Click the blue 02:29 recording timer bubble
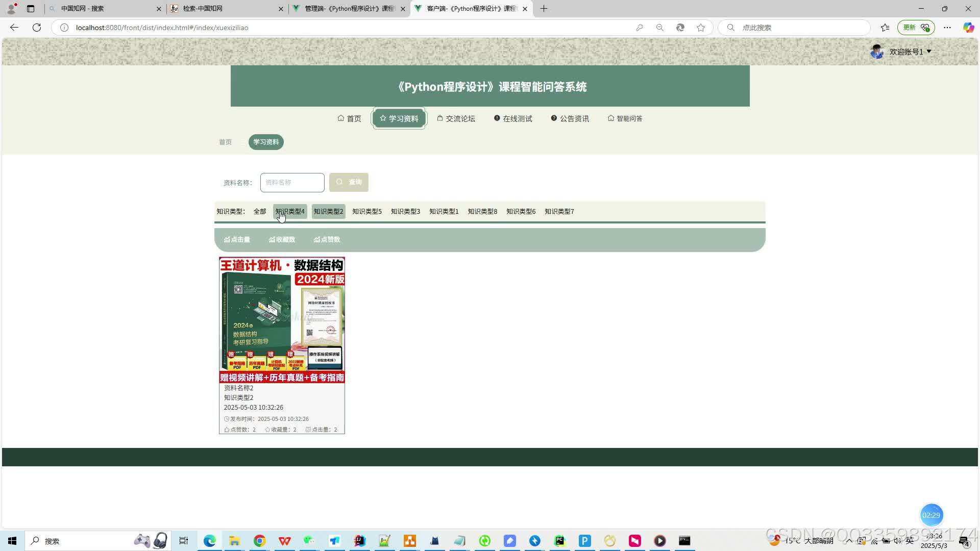The height and width of the screenshot is (551, 980). [x=931, y=515]
